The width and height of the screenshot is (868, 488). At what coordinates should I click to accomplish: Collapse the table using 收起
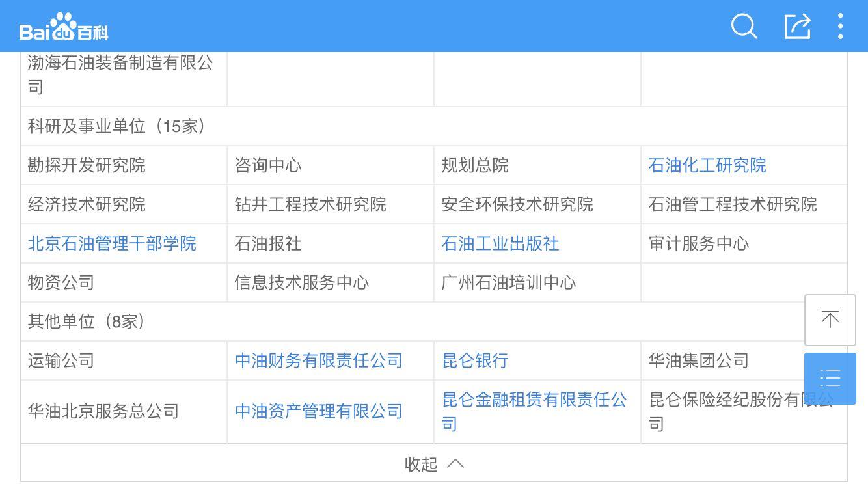422,463
